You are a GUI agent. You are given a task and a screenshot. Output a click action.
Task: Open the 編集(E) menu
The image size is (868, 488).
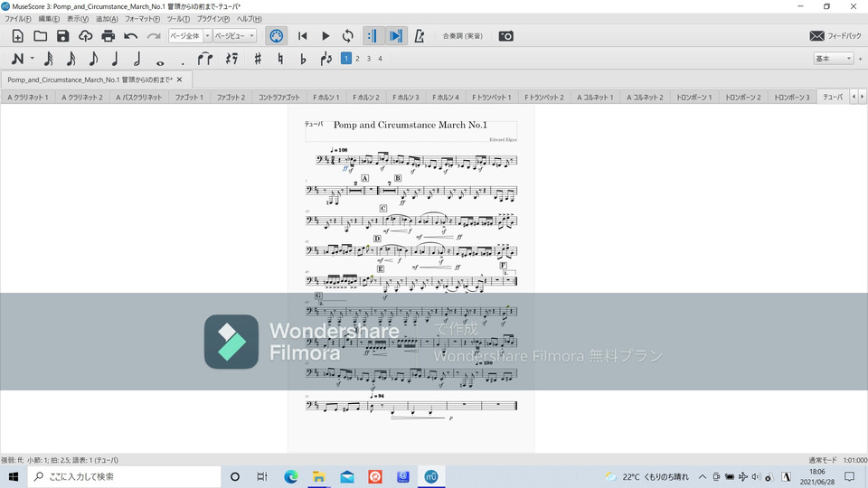[x=49, y=19]
